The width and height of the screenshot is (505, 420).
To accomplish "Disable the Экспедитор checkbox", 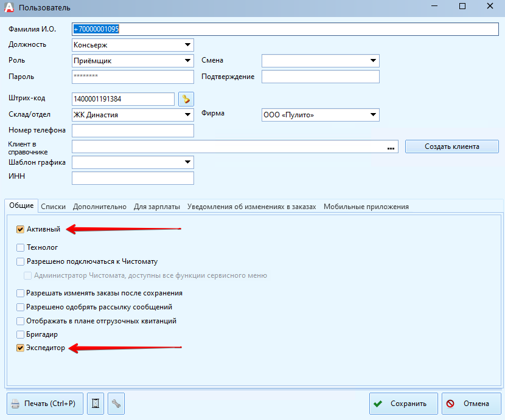I will pos(21,348).
